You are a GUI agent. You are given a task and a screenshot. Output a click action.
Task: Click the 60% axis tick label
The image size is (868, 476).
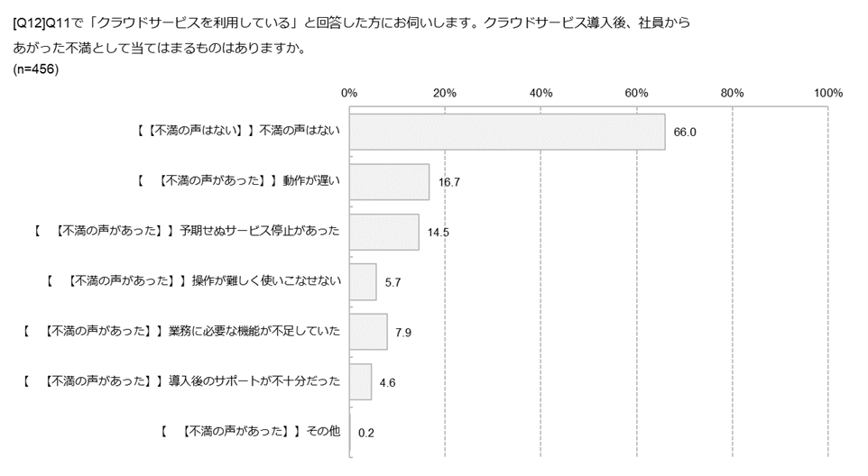coord(637,93)
